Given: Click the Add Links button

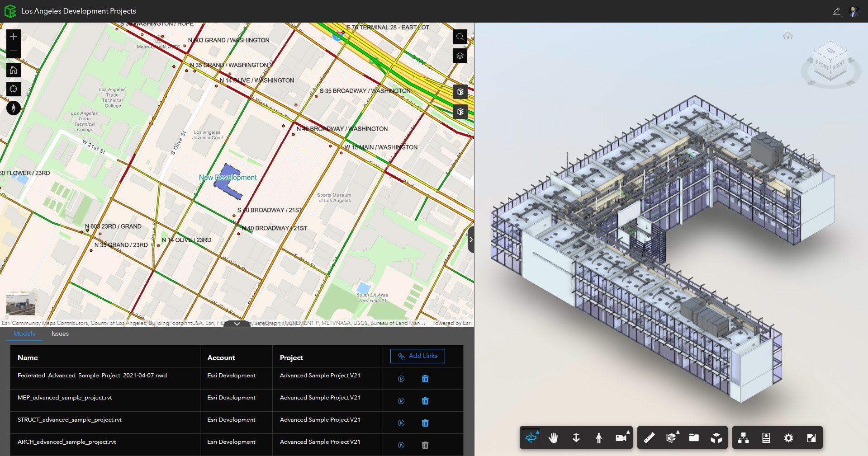Looking at the screenshot, I should click(417, 356).
